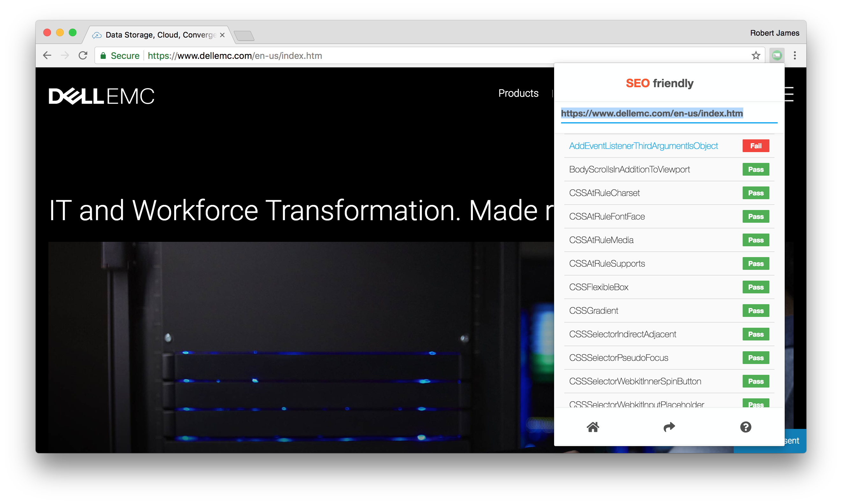Select the Data Storage, Cloud tab

160,35
